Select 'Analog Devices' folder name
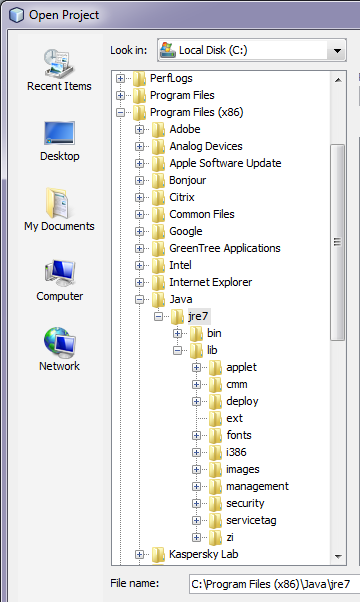The width and height of the screenshot is (360, 602). point(206,146)
